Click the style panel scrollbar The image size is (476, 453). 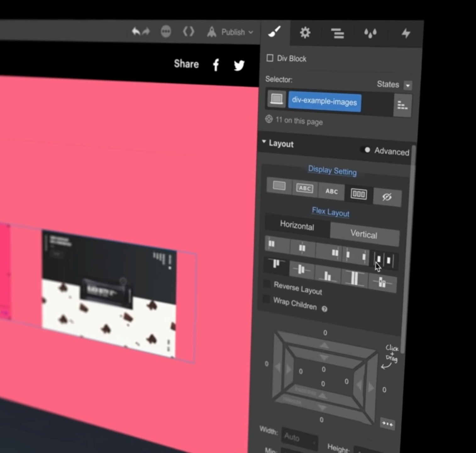pos(409,249)
